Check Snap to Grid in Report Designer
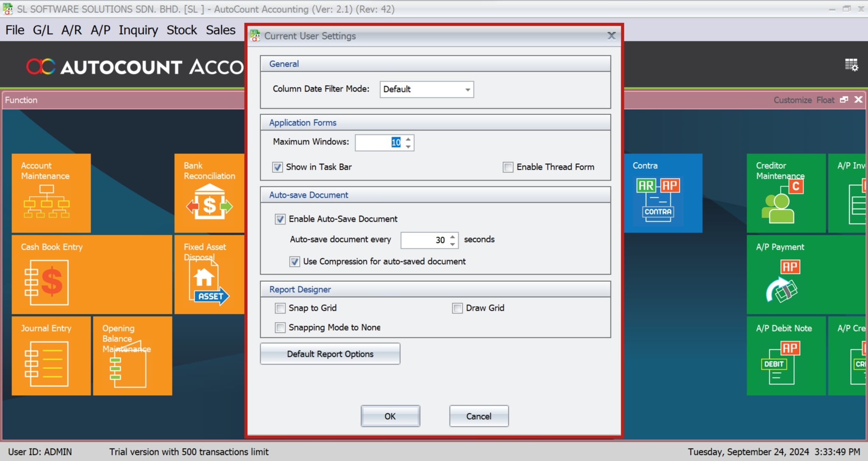 (280, 308)
